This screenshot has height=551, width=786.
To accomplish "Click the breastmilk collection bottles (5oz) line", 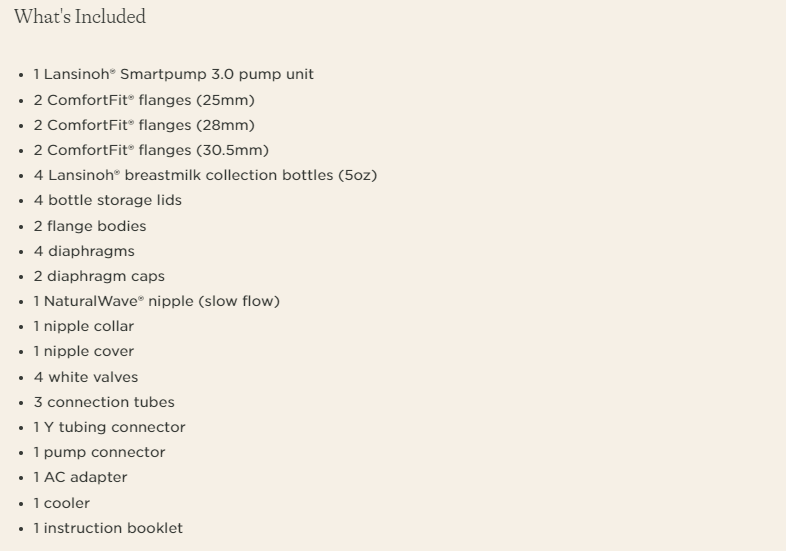I will coord(205,175).
